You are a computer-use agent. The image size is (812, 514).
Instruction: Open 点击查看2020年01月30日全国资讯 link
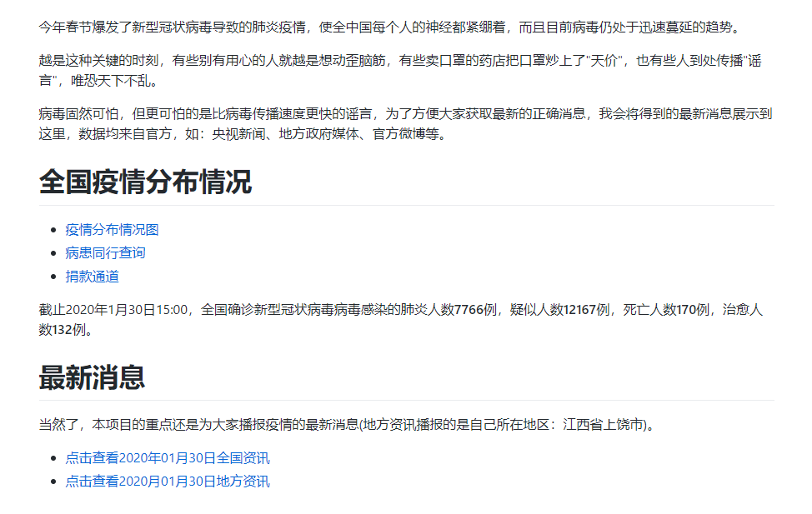click(x=168, y=458)
